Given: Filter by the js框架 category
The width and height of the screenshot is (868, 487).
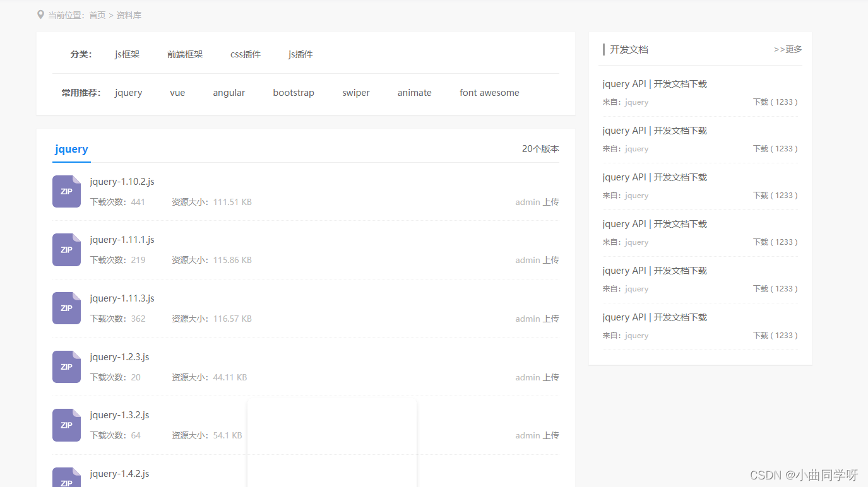Looking at the screenshot, I should [127, 54].
